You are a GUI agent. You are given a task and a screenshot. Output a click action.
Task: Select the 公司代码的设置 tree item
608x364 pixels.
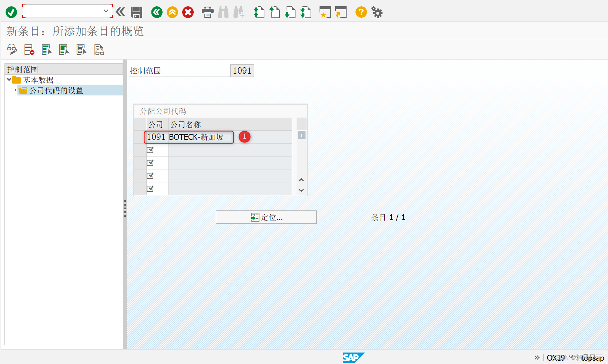(56, 90)
